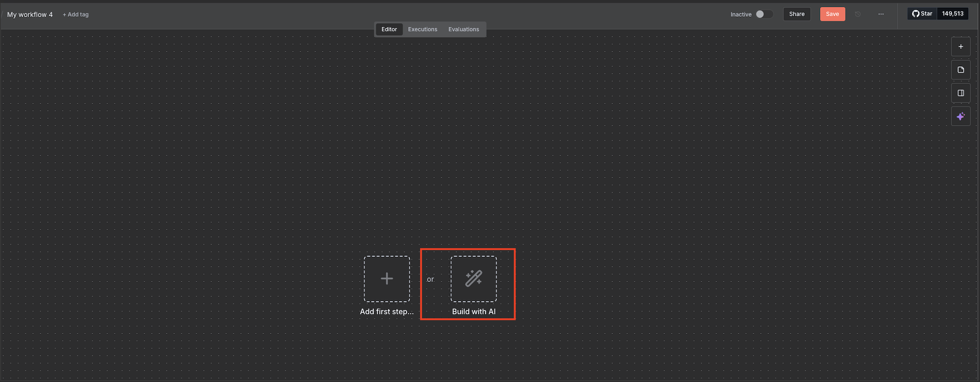Click the + Add tag link
This screenshot has height=382, width=980.
point(76,15)
